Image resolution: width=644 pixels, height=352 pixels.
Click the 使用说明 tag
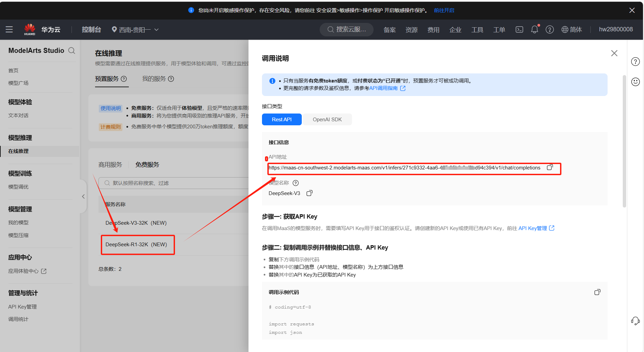pyautogui.click(x=111, y=108)
